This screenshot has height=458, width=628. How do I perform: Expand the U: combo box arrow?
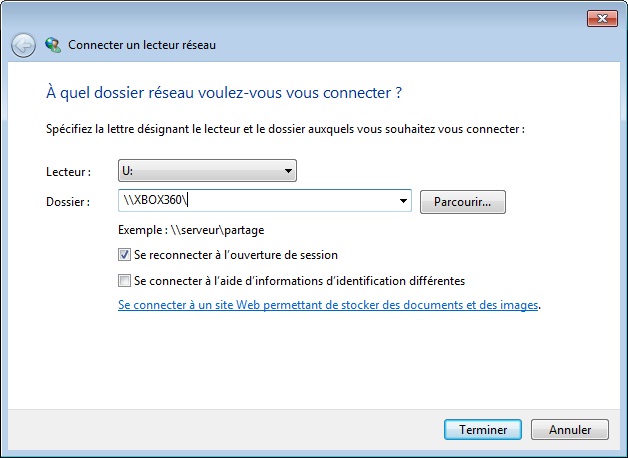[x=288, y=171]
